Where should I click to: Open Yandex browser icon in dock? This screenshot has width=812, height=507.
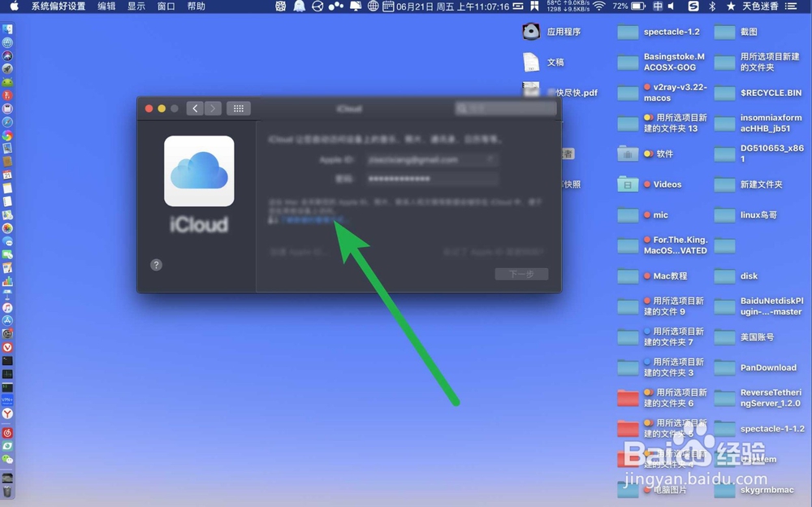(7, 414)
